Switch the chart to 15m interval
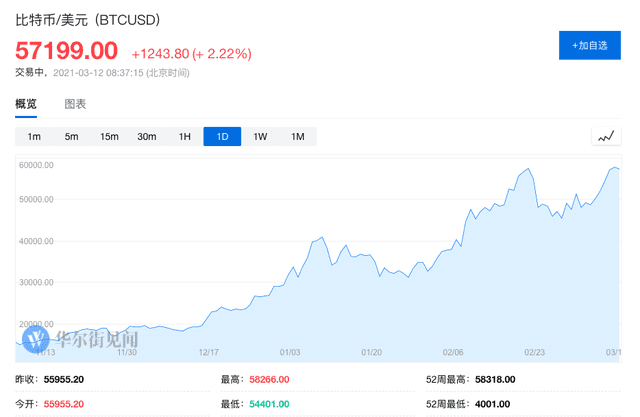 tap(109, 136)
